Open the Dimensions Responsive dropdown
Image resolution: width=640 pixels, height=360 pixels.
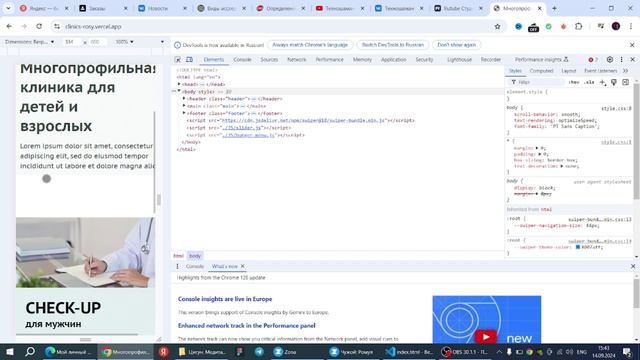[x=29, y=42]
